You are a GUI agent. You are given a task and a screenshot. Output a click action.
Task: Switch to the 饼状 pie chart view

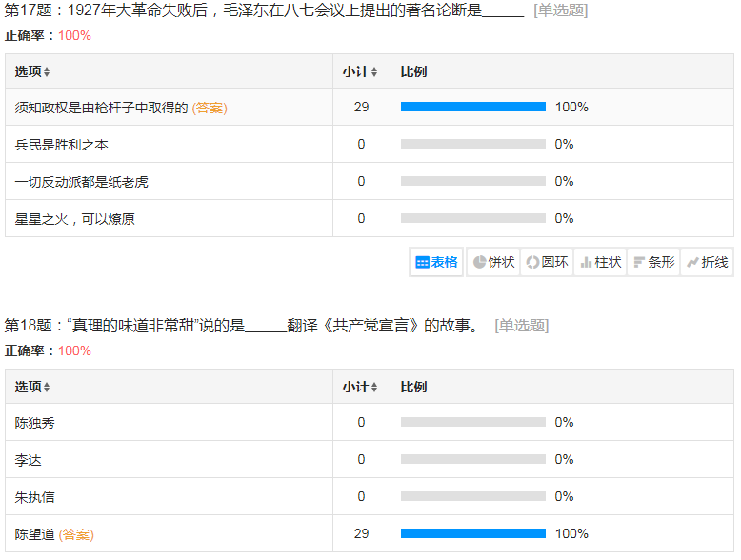[x=493, y=262]
